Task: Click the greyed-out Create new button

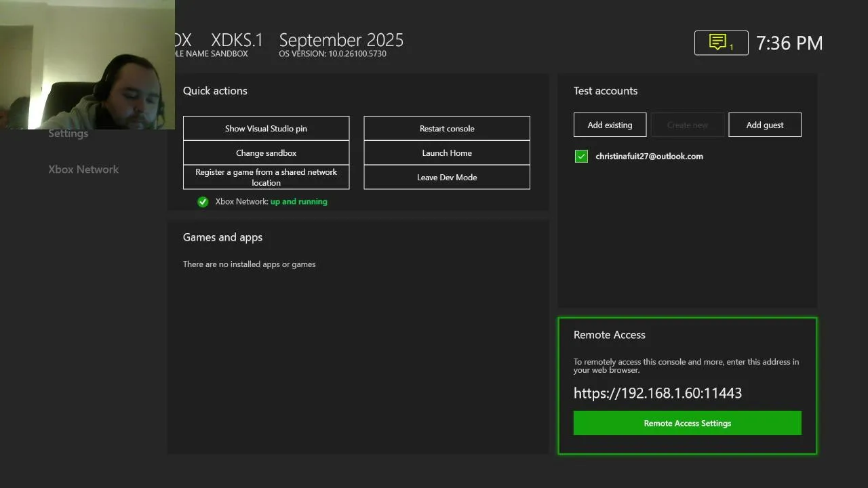Action: (x=688, y=125)
